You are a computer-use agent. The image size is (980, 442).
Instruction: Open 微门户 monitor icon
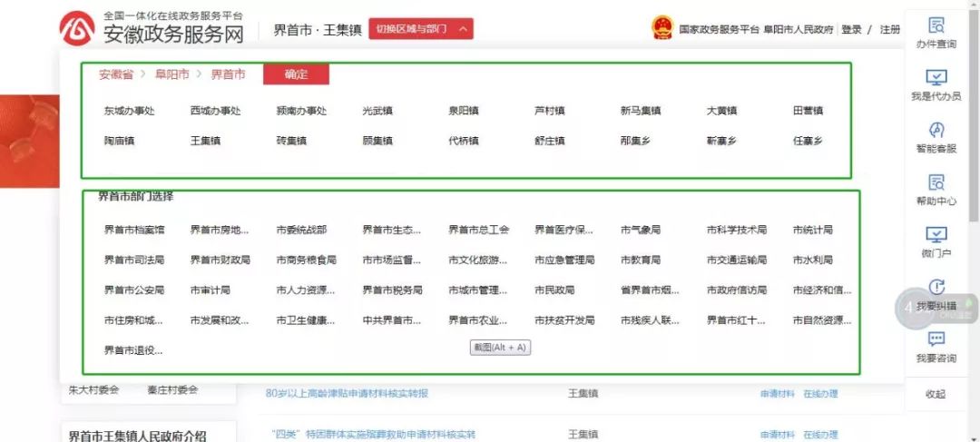point(936,235)
